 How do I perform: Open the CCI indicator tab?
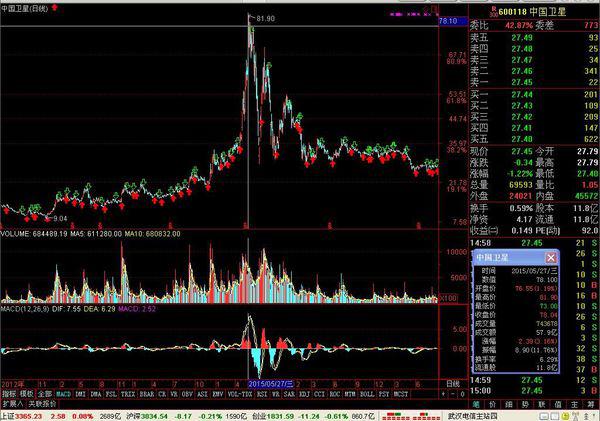click(x=320, y=393)
